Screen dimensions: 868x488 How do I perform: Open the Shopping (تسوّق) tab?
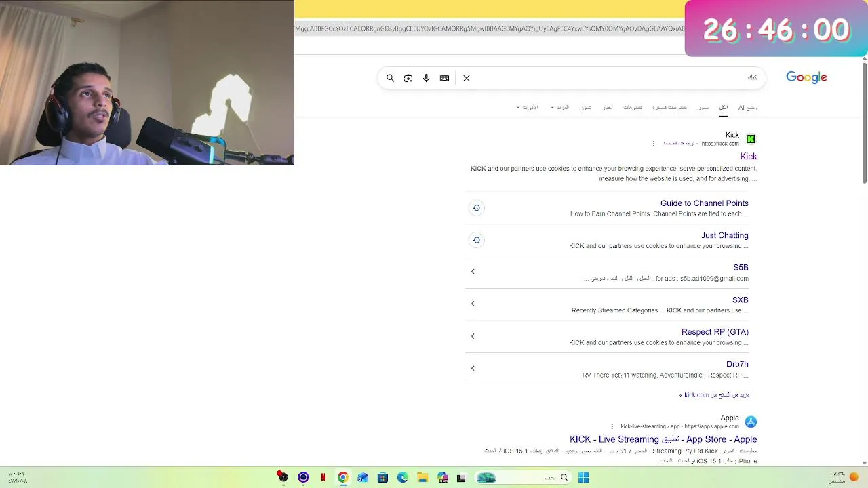[585, 107]
